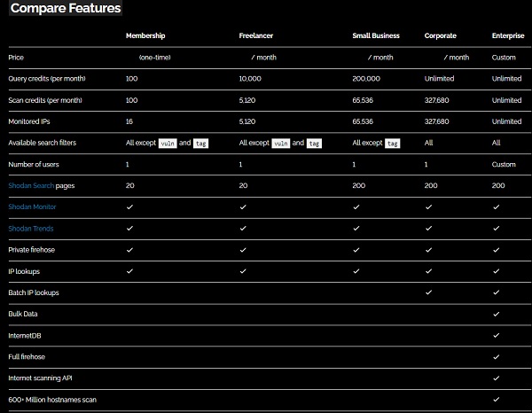
Task: Click the tag filter badge under Membership
Action: 201,144
